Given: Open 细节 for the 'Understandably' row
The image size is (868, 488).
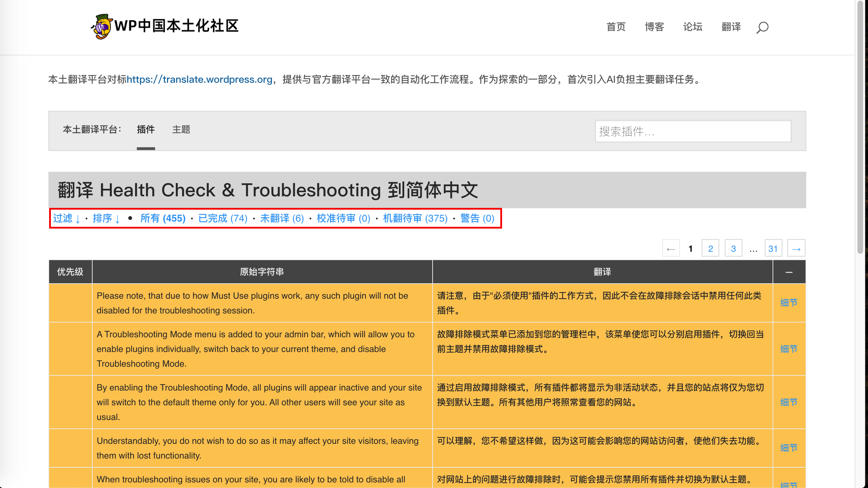Looking at the screenshot, I should [x=789, y=448].
